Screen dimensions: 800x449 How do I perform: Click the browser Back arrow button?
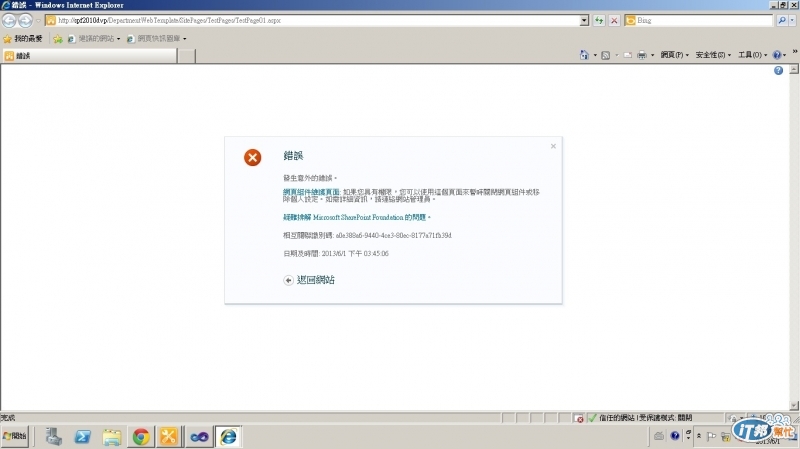pyautogui.click(x=9, y=20)
